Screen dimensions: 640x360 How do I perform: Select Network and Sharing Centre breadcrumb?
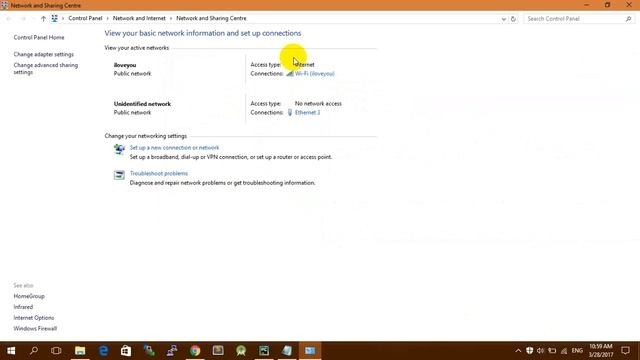(x=211, y=18)
